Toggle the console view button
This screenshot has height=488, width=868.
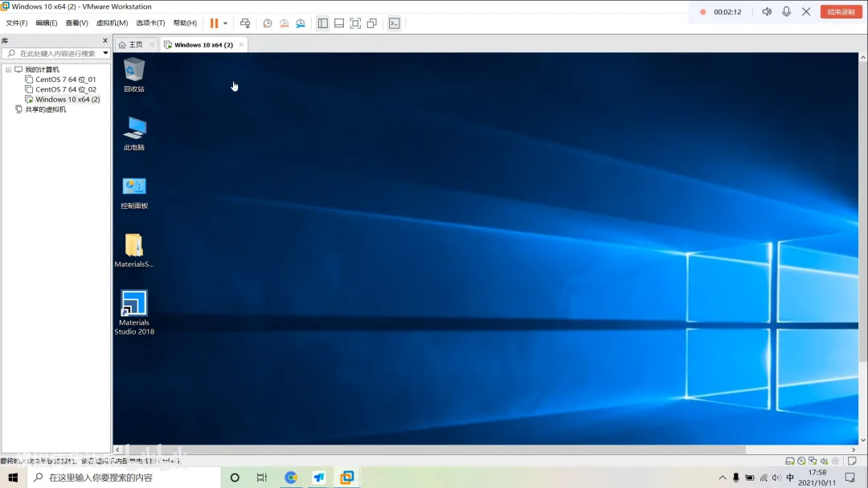[394, 23]
